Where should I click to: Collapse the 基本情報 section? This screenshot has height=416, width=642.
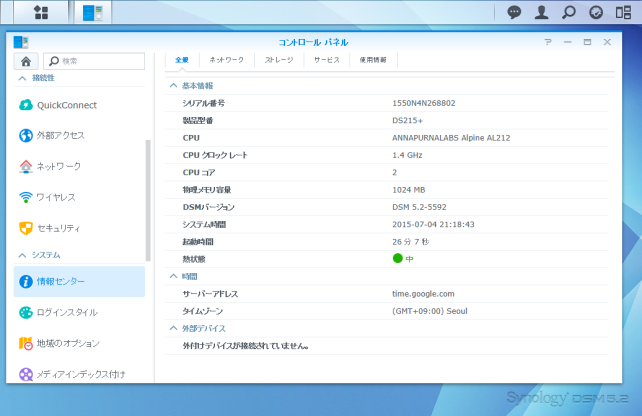tap(174, 85)
